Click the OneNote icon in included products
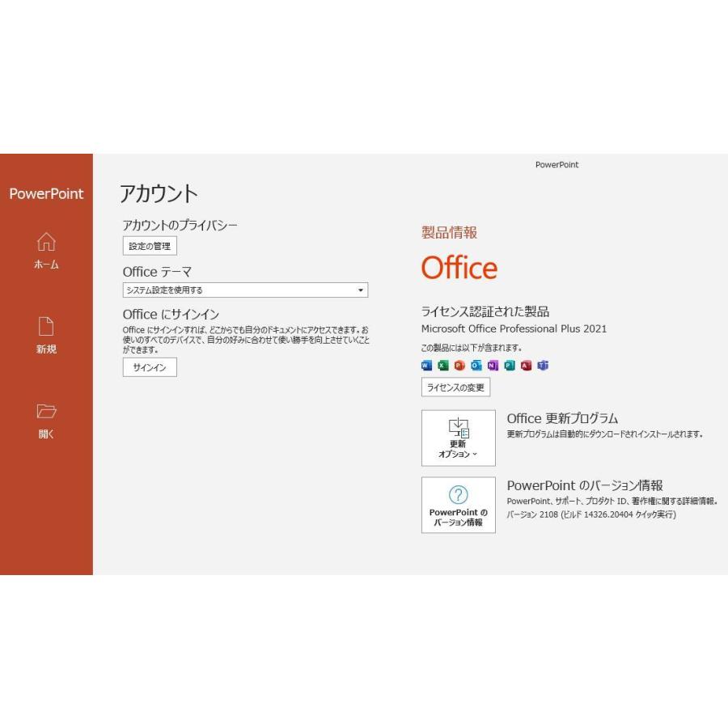This screenshot has height=728, width=728. pyautogui.click(x=493, y=366)
